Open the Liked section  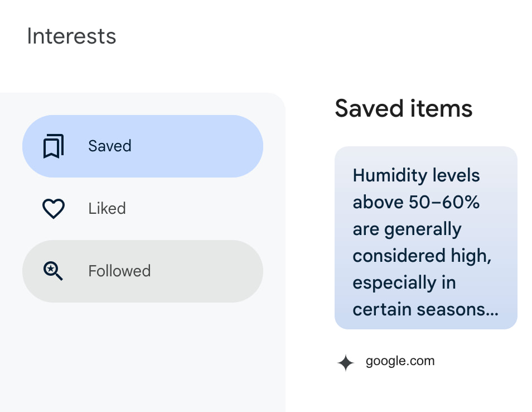[107, 209]
